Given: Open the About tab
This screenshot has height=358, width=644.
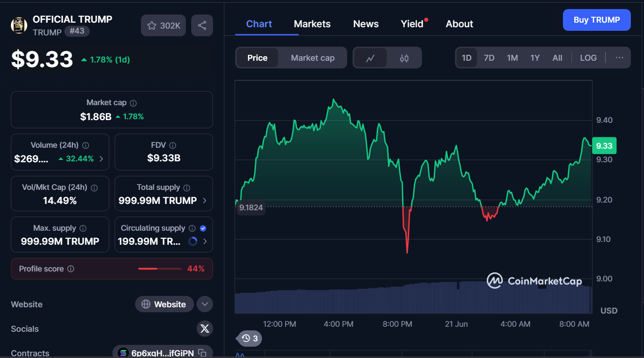Looking at the screenshot, I should (x=460, y=24).
